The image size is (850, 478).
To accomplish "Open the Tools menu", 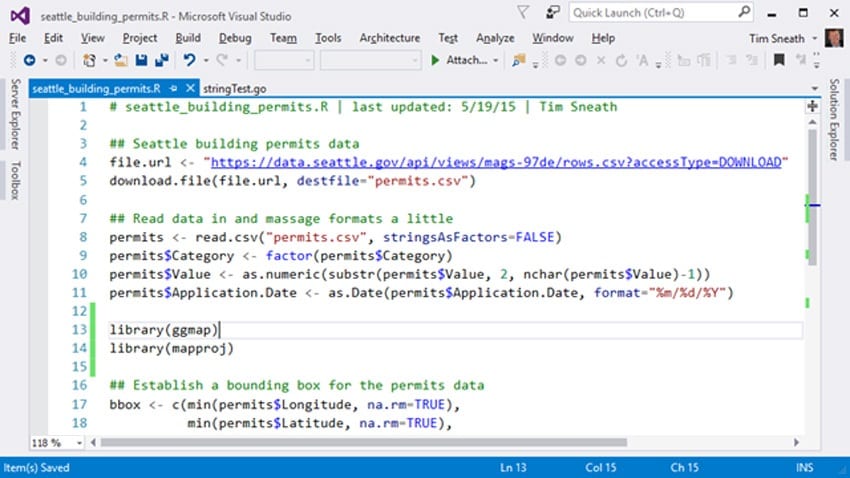I will [328, 38].
